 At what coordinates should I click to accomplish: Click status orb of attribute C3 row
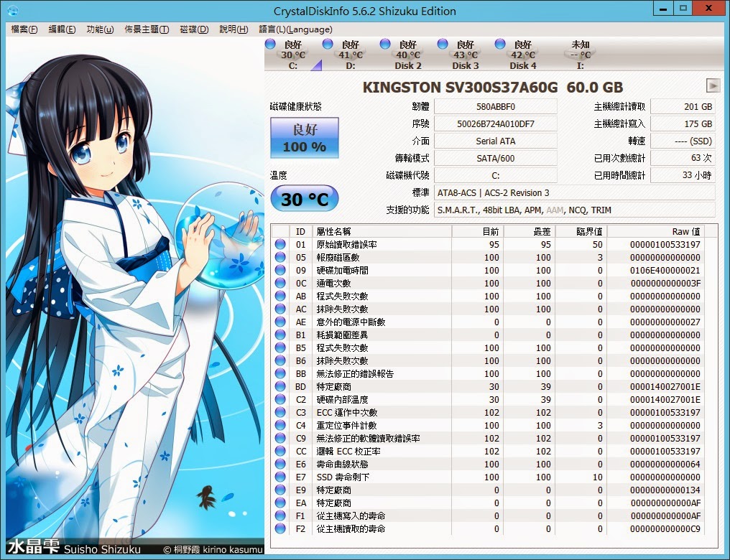point(280,412)
